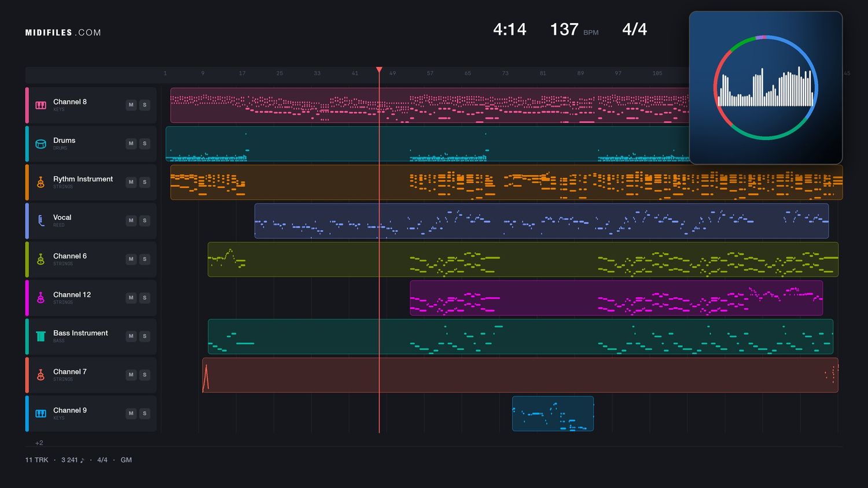Select the Rythm Instrument track label
This screenshot has height=488, width=868.
(83, 179)
